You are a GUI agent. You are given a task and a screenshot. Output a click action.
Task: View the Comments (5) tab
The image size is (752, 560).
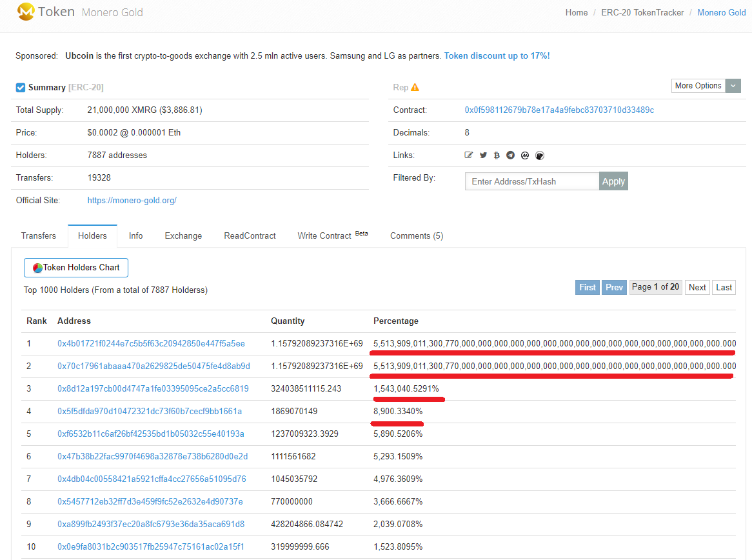click(416, 235)
